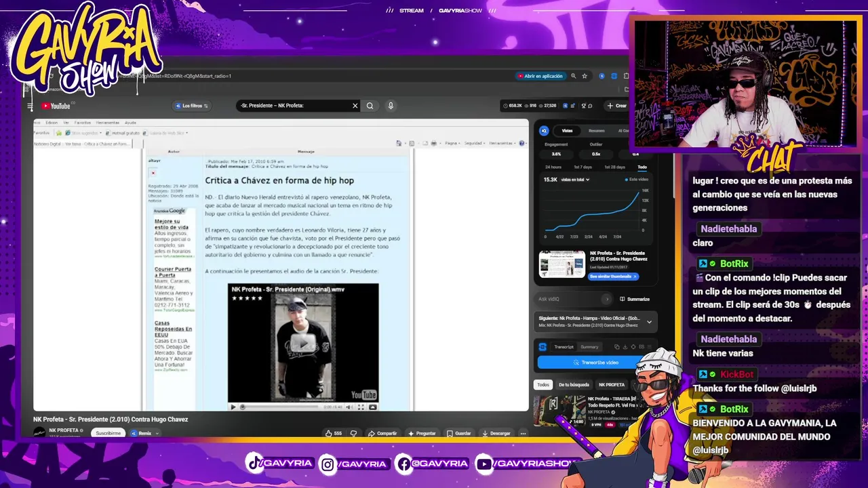Viewport: 868px width, 488px height.
Task: Toggle fullscreen on the embedded player
Action: click(361, 407)
